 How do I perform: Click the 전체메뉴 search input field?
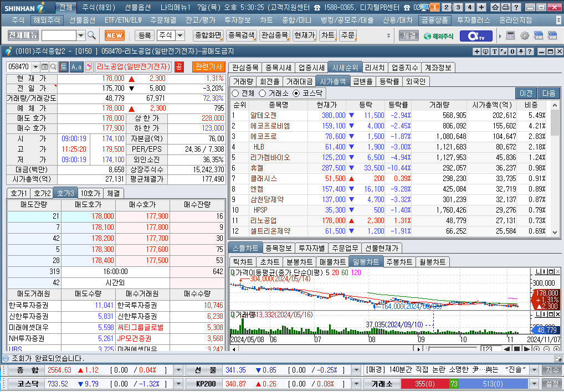[59, 35]
